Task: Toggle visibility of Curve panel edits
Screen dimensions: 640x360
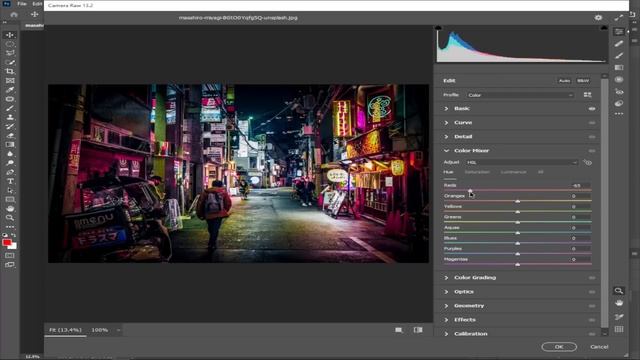Action: 592,122
